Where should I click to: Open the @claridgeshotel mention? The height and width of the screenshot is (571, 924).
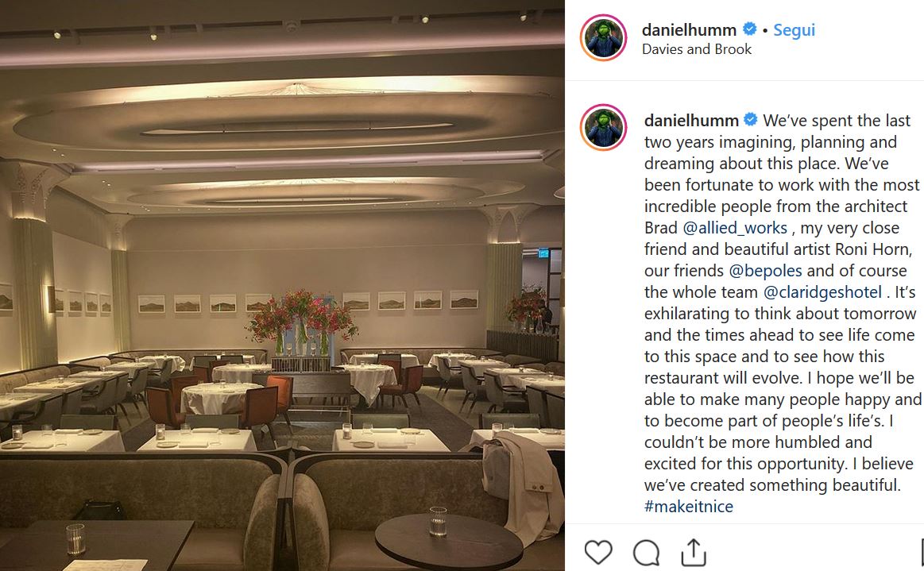pyautogui.click(x=822, y=292)
